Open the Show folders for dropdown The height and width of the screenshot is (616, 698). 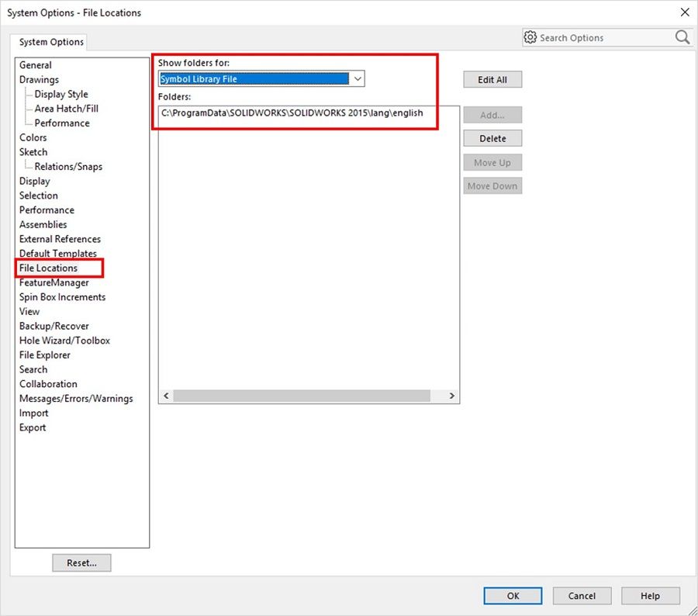pyautogui.click(x=357, y=78)
